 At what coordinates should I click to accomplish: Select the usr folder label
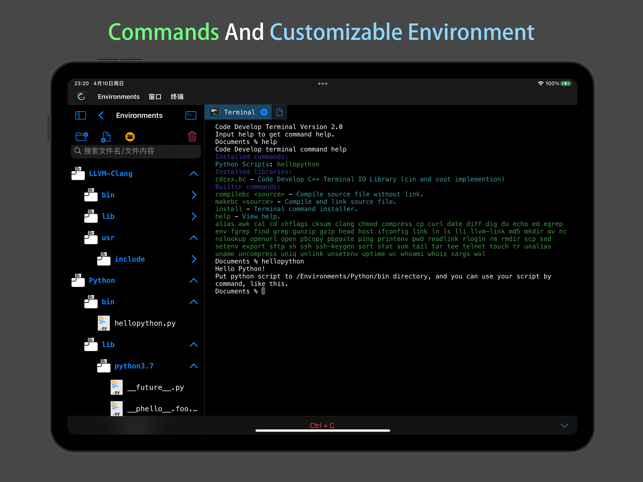[x=108, y=238]
